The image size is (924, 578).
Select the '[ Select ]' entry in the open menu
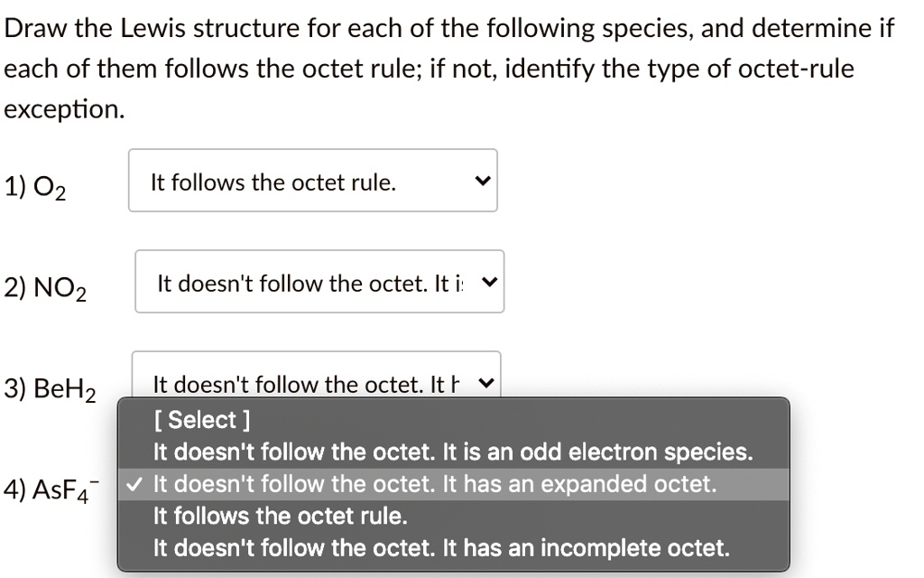202,419
